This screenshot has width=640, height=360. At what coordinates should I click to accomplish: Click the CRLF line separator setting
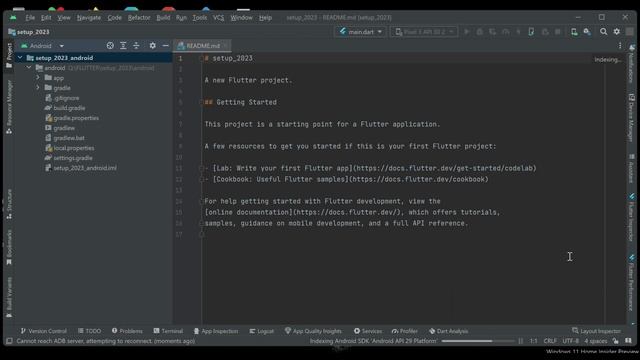click(550, 341)
